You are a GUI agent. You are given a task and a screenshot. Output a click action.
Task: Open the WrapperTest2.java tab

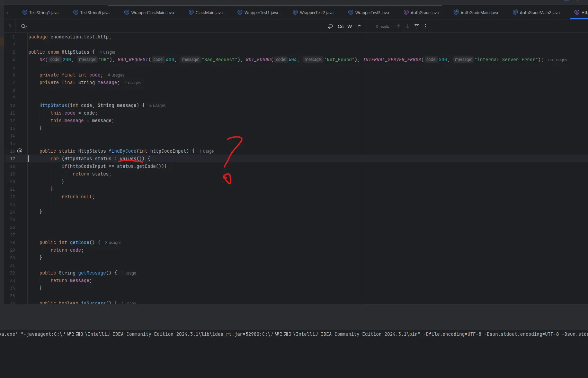[x=313, y=12]
